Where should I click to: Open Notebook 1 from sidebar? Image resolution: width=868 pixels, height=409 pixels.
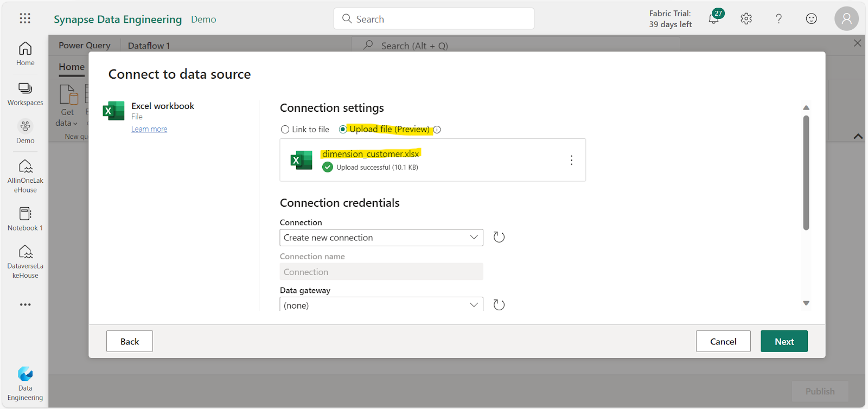click(25, 219)
